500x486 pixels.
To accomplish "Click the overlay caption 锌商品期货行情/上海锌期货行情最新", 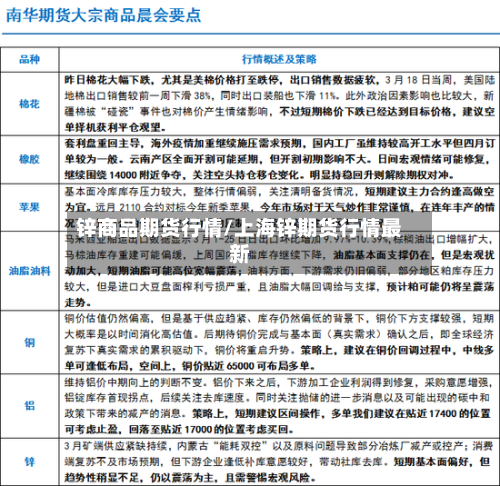I will [239, 241].
